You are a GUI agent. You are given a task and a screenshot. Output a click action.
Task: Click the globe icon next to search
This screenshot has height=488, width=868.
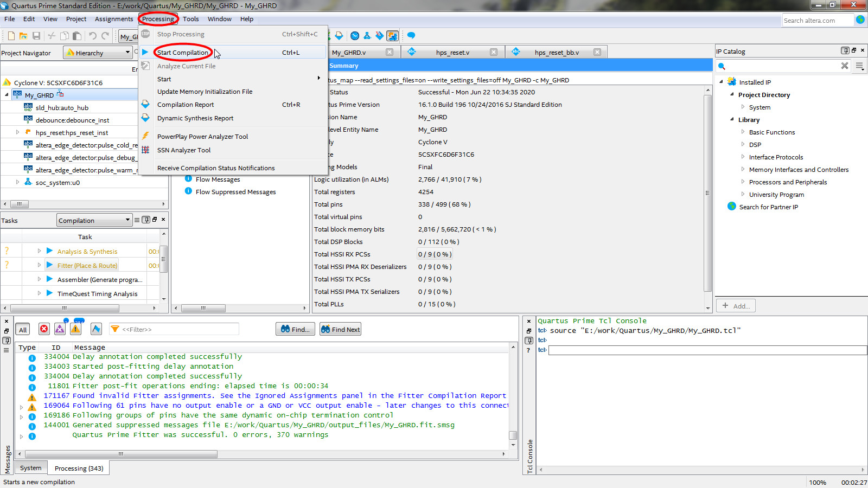point(860,20)
